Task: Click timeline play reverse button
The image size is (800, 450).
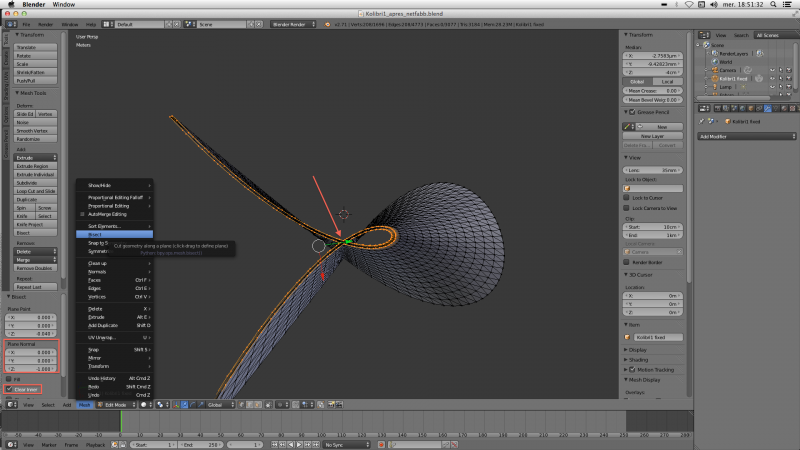Action: click(x=291, y=445)
